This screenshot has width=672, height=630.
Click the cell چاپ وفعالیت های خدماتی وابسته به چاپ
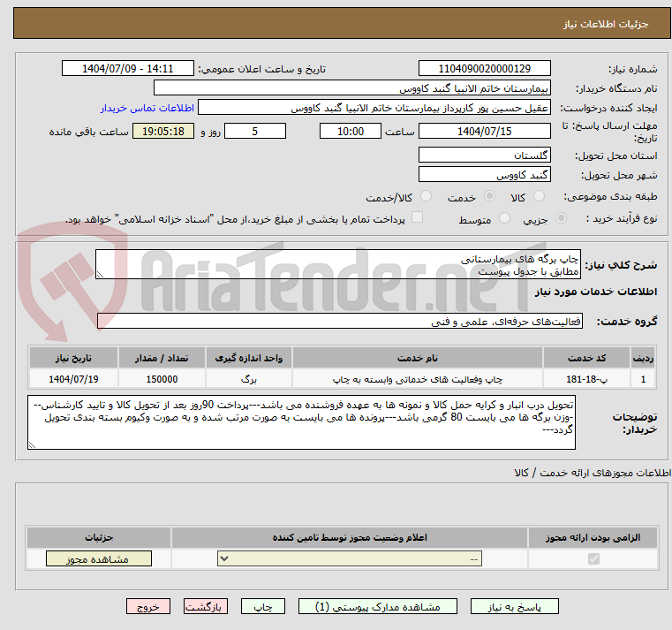418,379
